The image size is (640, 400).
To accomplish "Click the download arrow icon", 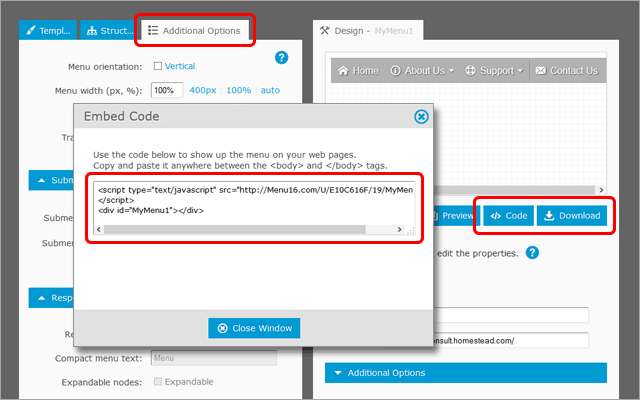I will point(549,216).
